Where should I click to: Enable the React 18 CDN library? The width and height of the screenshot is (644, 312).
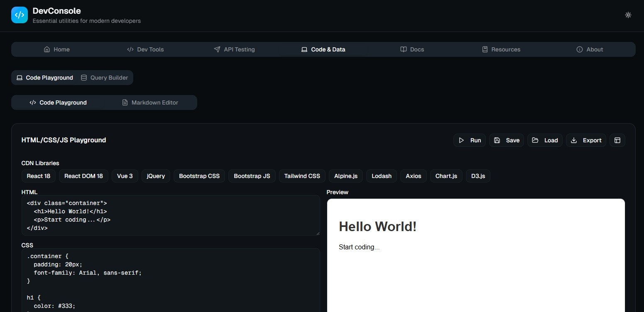tap(38, 176)
